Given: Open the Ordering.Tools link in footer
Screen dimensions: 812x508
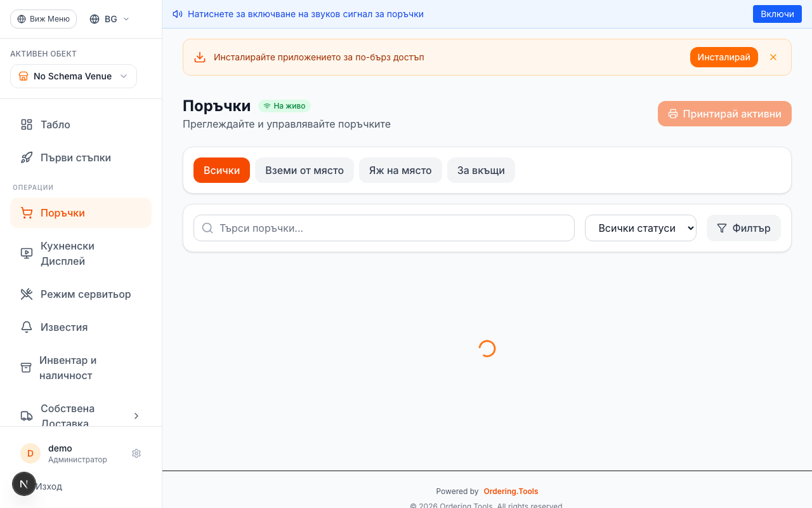Looking at the screenshot, I should 511,491.
